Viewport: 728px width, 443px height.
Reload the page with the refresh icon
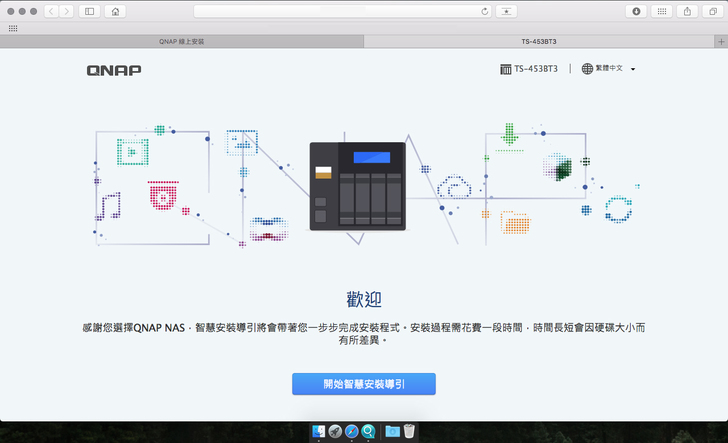485,11
